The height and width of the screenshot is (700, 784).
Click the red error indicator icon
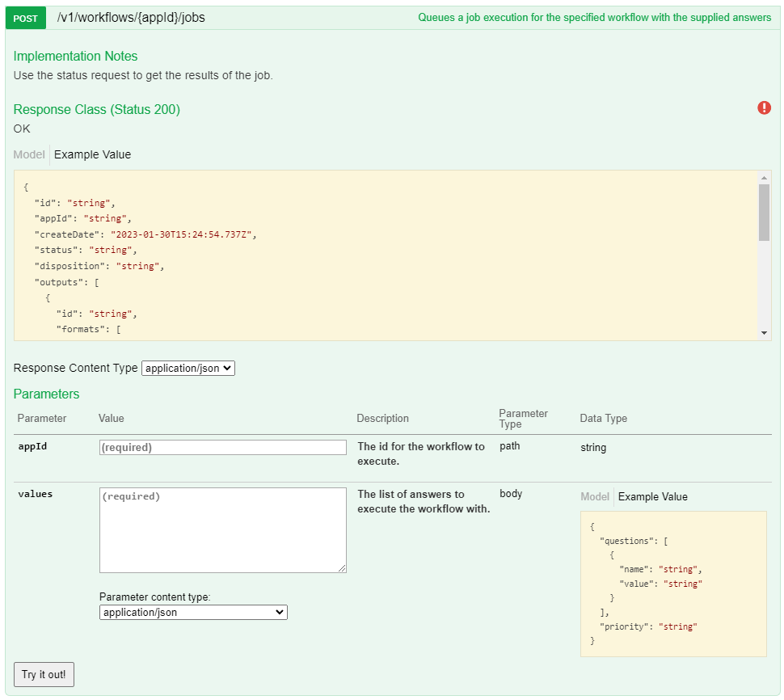pyautogui.click(x=764, y=108)
